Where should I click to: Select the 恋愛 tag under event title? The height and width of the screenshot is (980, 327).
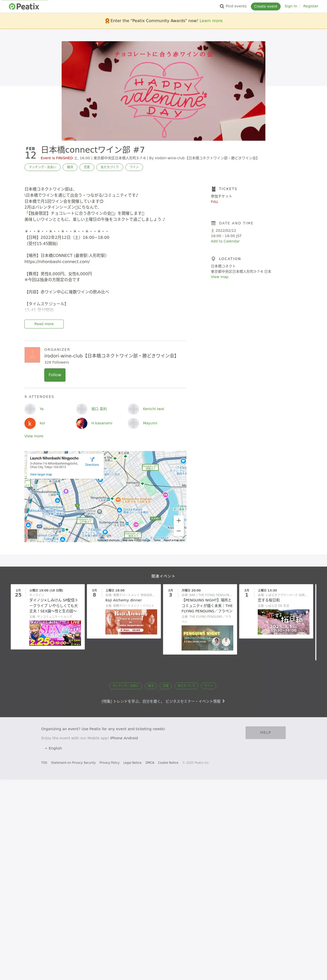87,167
